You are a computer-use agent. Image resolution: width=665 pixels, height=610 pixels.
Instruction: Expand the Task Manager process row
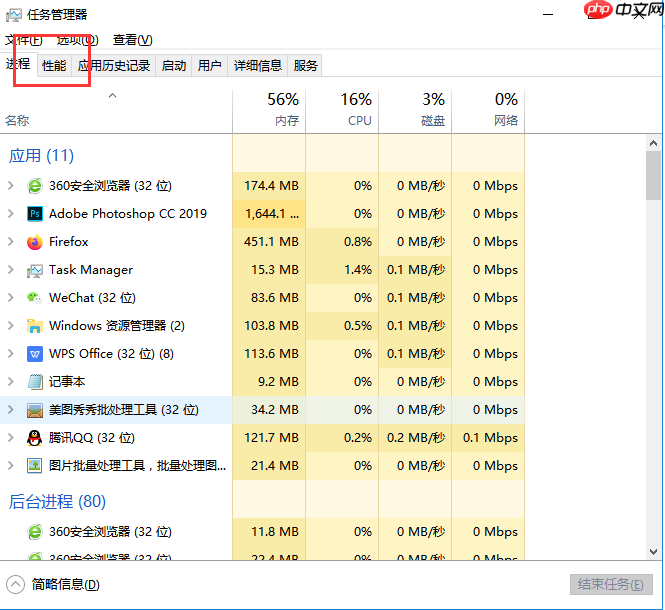11,270
